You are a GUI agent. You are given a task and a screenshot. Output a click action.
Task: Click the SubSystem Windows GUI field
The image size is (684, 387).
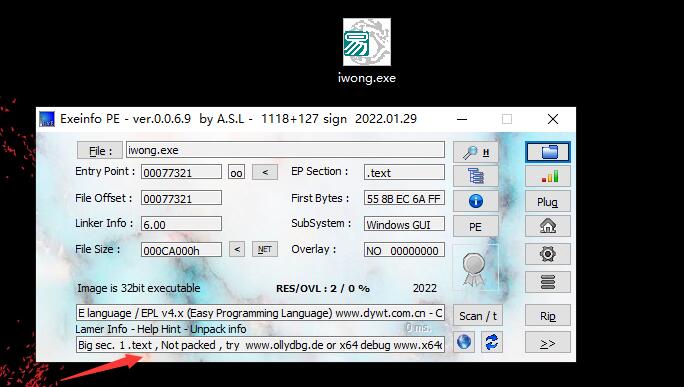(x=404, y=224)
